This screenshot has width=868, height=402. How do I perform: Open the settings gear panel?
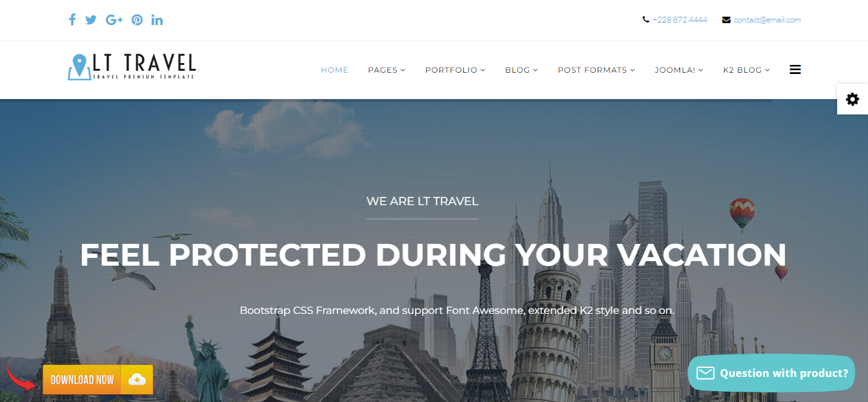853,99
